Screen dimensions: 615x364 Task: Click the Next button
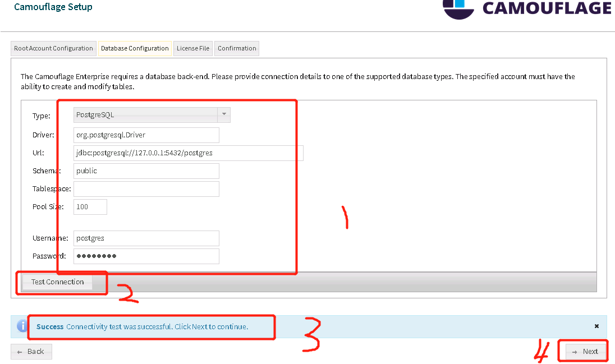(x=585, y=352)
